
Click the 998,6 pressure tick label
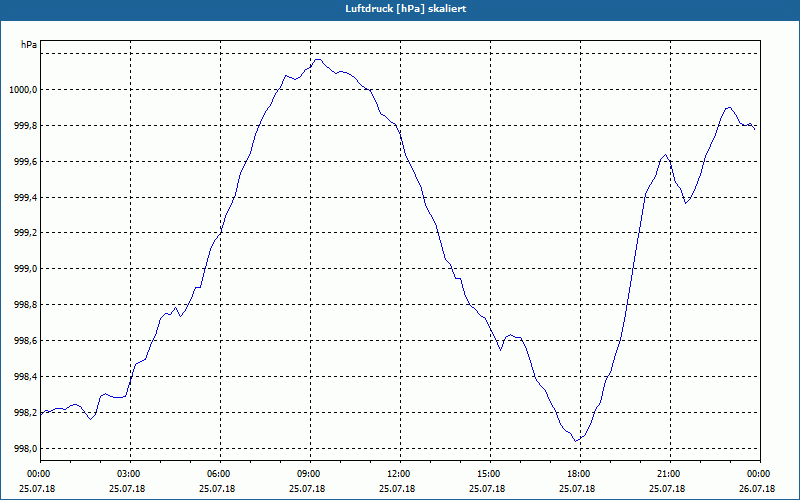pos(26,341)
